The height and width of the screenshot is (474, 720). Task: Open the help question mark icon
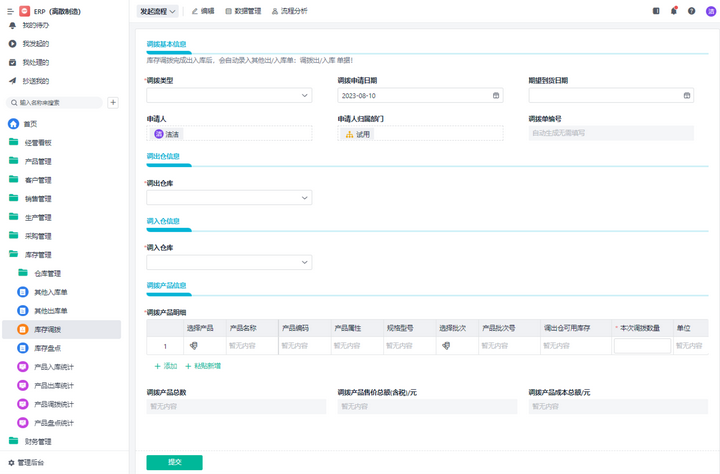pos(691,11)
